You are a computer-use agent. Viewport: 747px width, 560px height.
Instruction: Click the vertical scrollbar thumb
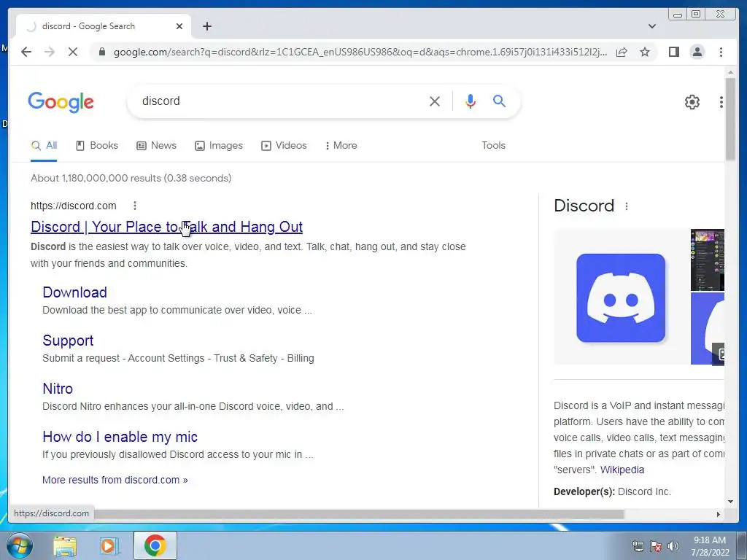tap(730, 119)
